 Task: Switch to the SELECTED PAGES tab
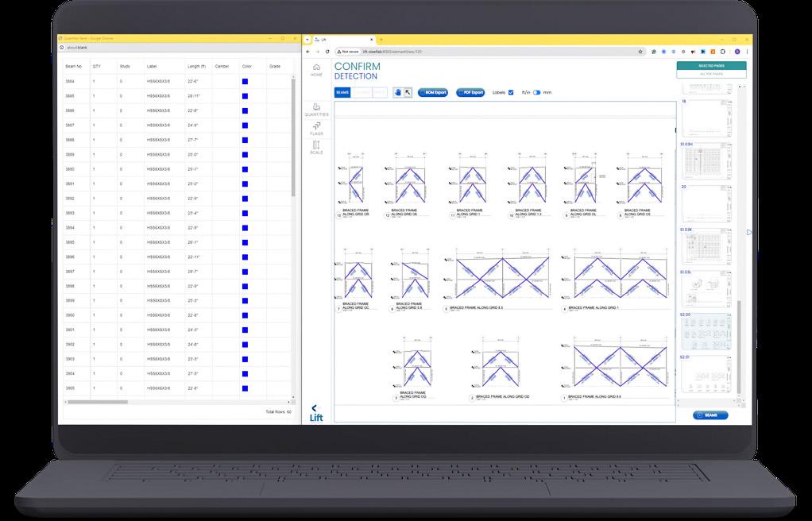coord(711,66)
